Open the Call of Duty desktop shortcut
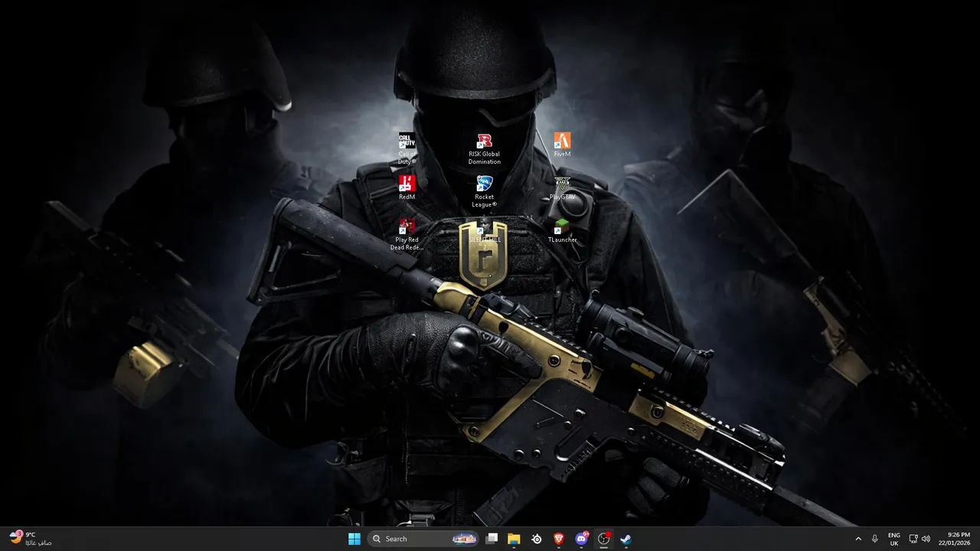 (407, 148)
